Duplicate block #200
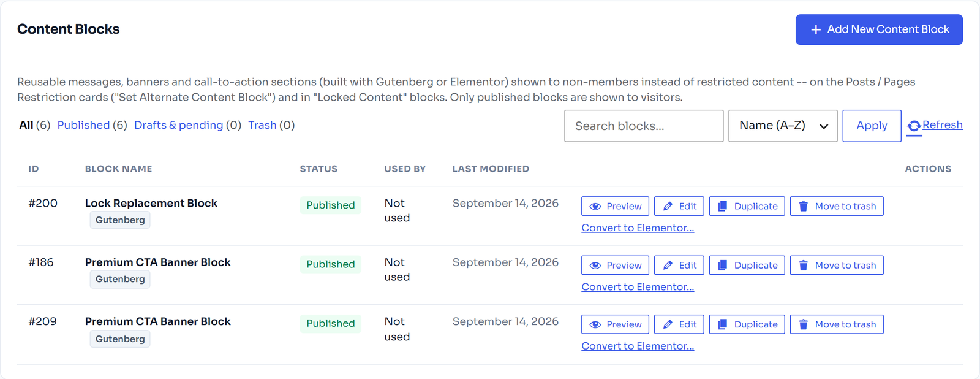Viewport: 980px width, 379px height. pos(747,206)
